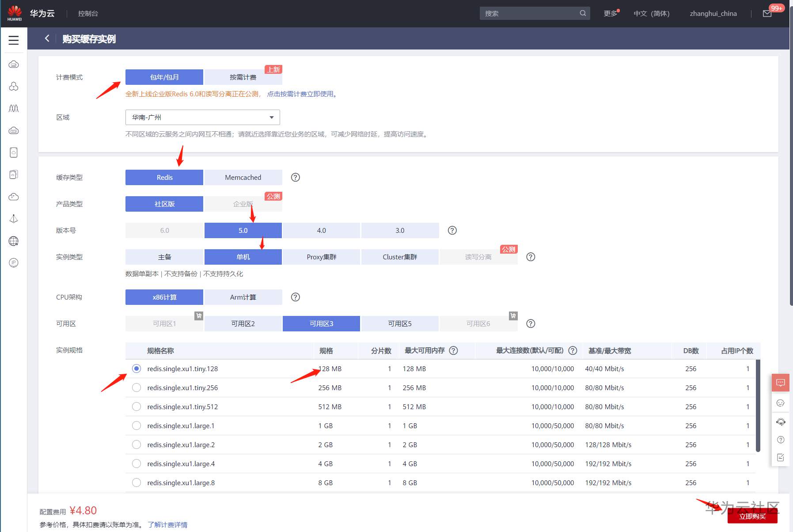Click the three-circles cluster sidebar icon
Viewport: 793px width, 532px height.
point(14,87)
